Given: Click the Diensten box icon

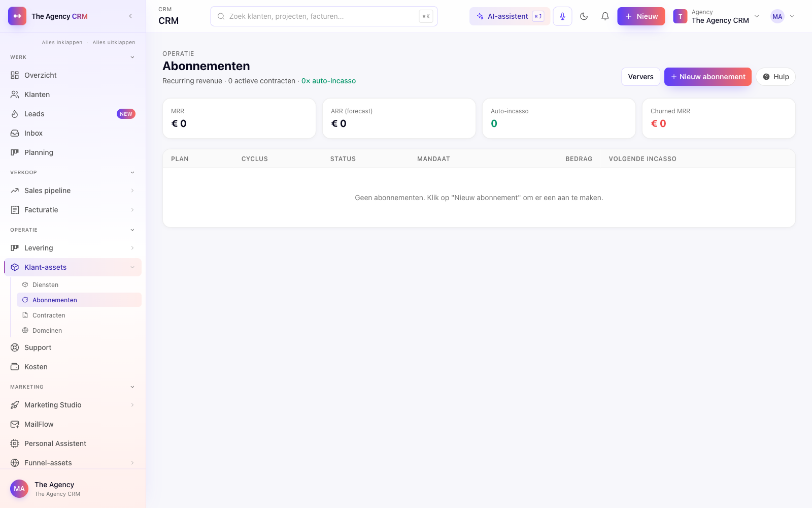Looking at the screenshot, I should 25,284.
